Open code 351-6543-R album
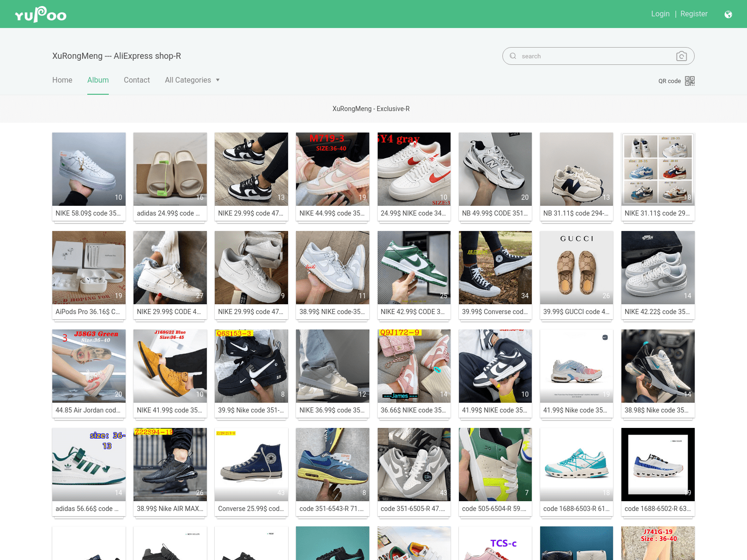 332,472
